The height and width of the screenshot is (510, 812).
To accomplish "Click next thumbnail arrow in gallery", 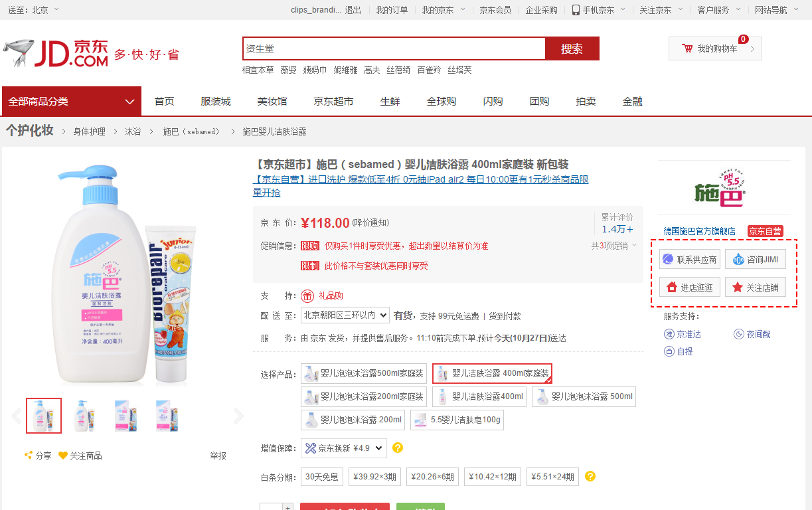I will [239, 416].
